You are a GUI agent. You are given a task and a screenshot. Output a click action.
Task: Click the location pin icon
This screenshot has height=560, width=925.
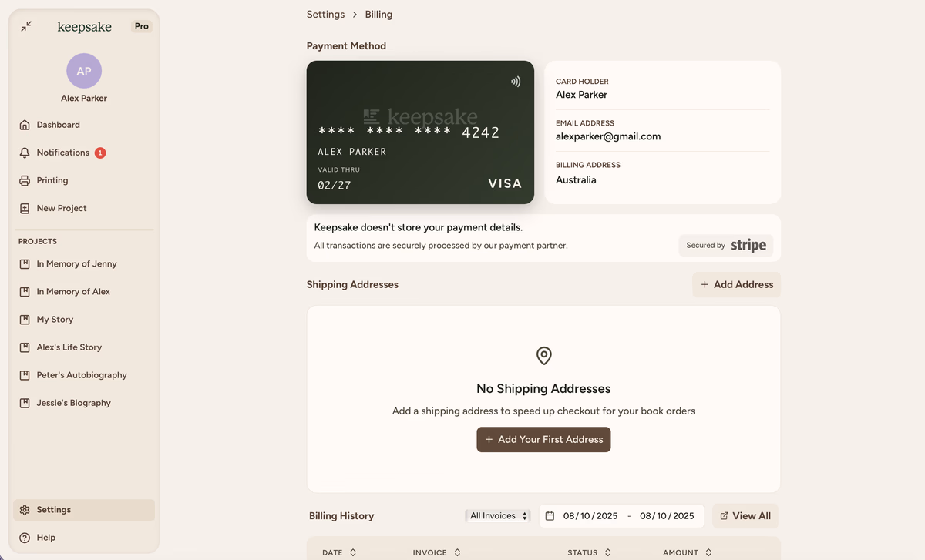pyautogui.click(x=543, y=356)
